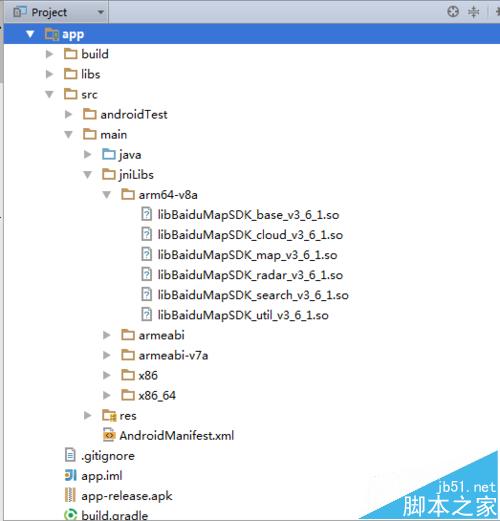Click the app.iml module file icon
Screen dimensions: 500x521
click(70, 476)
